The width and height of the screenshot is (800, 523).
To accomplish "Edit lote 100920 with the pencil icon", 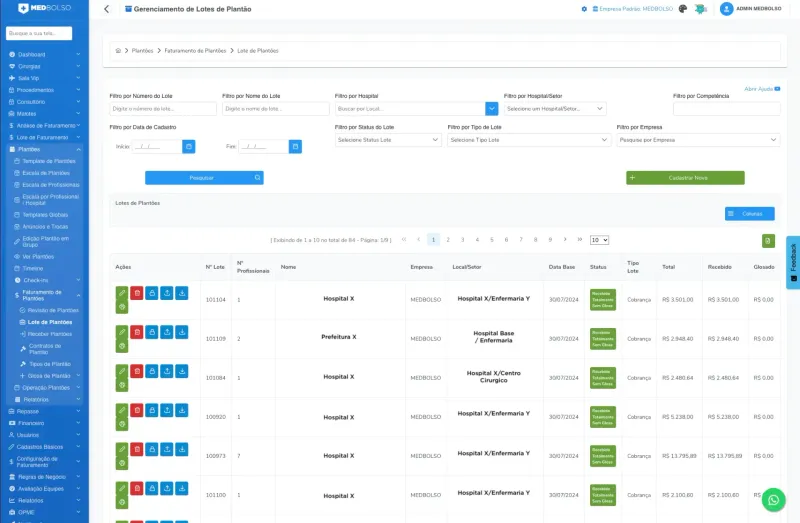I will (122, 410).
